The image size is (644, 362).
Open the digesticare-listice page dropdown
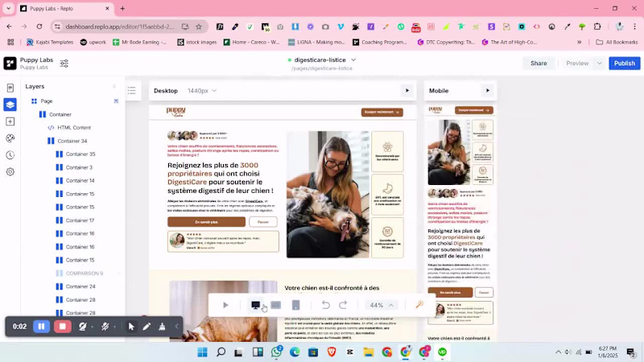pyautogui.click(x=353, y=60)
